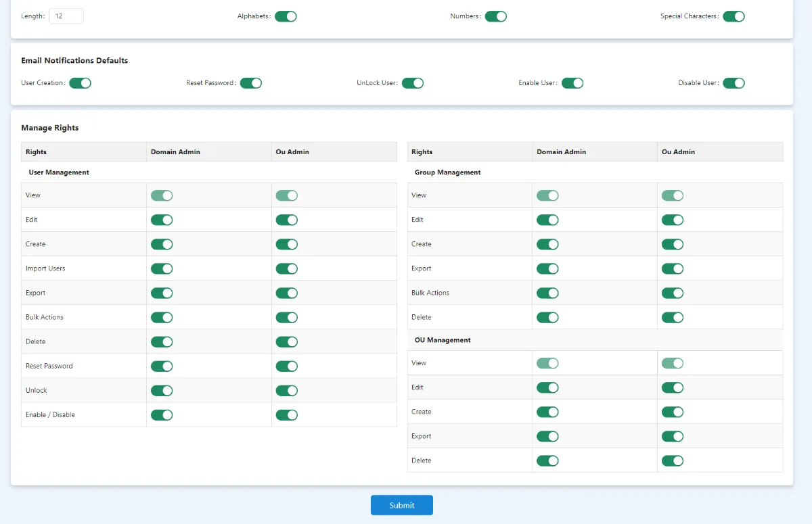The image size is (812, 524).
Task: Toggle Disable User email notification
Action: pyautogui.click(x=734, y=83)
